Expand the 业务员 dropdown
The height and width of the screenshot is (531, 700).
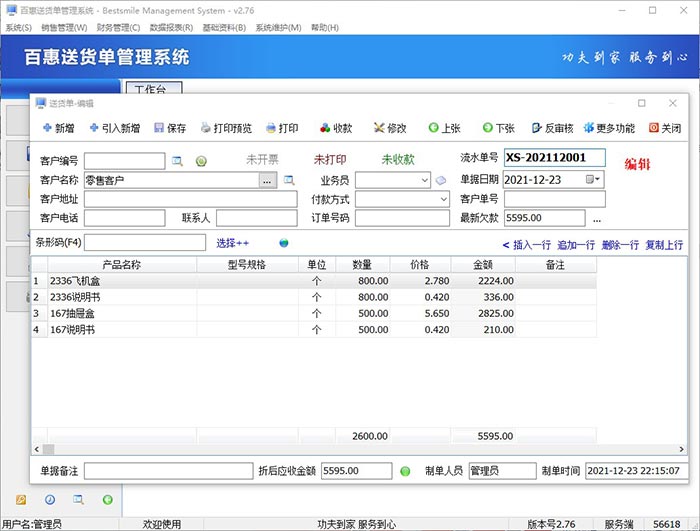point(425,180)
